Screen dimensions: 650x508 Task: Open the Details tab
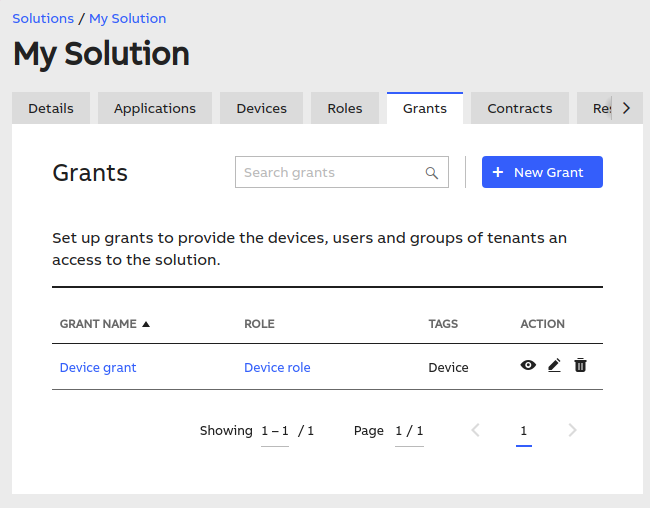coord(51,108)
